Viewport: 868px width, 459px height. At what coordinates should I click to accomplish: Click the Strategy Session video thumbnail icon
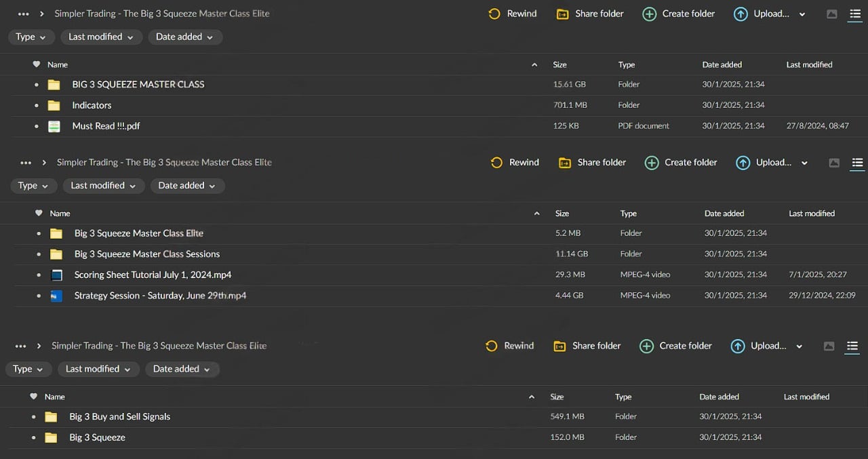coord(56,296)
